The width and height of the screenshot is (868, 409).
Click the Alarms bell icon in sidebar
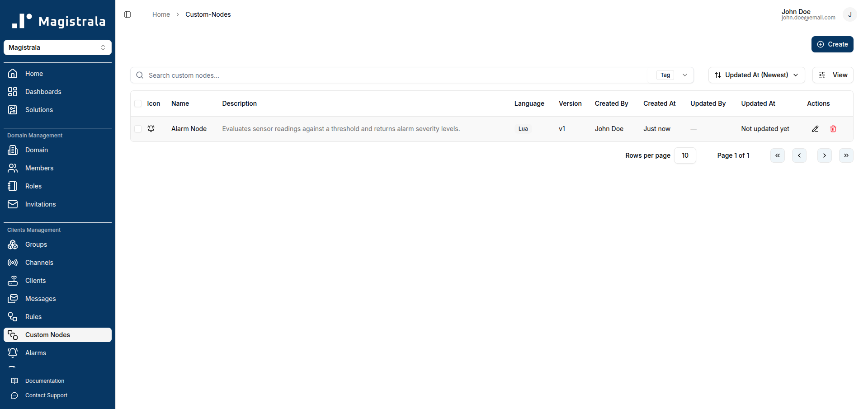[13, 353]
